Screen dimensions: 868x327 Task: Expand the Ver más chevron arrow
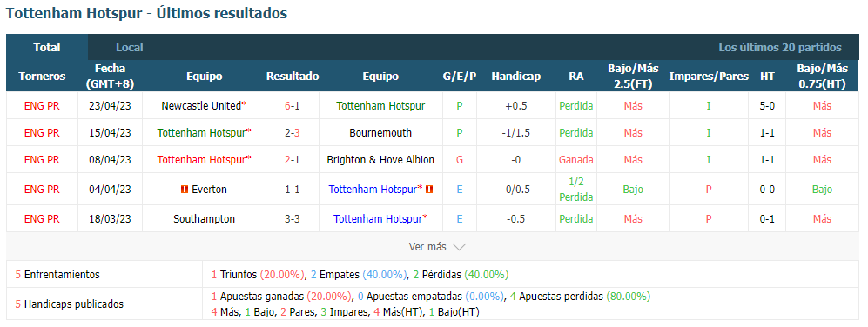pos(459,247)
